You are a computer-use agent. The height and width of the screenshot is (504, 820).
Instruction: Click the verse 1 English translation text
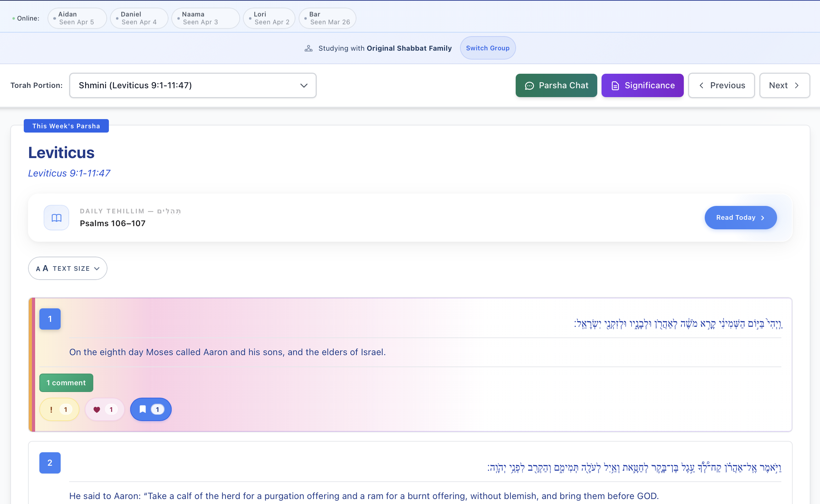coord(227,352)
